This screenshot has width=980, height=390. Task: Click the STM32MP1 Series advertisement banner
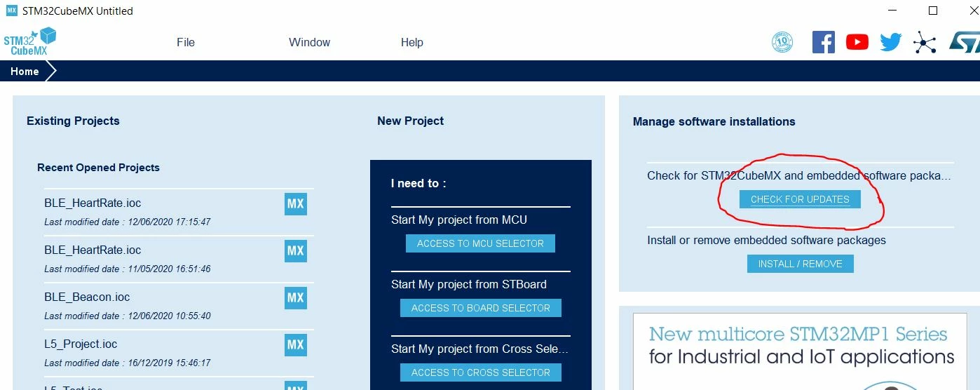(x=800, y=351)
